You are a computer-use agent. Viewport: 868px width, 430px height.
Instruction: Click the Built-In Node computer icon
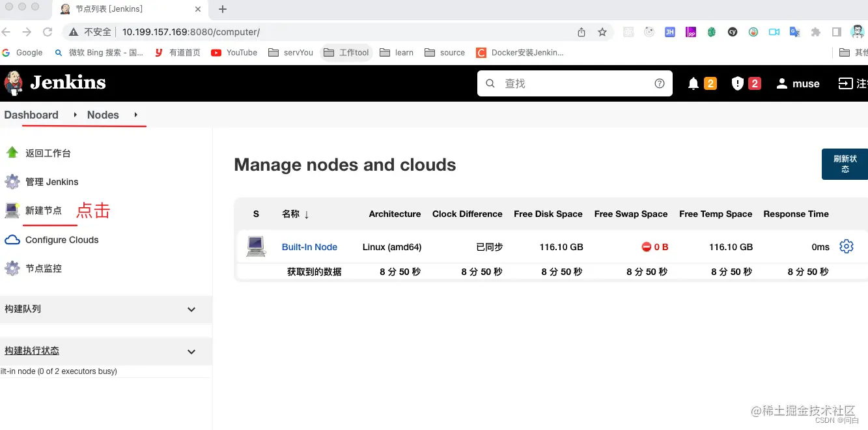coord(256,246)
